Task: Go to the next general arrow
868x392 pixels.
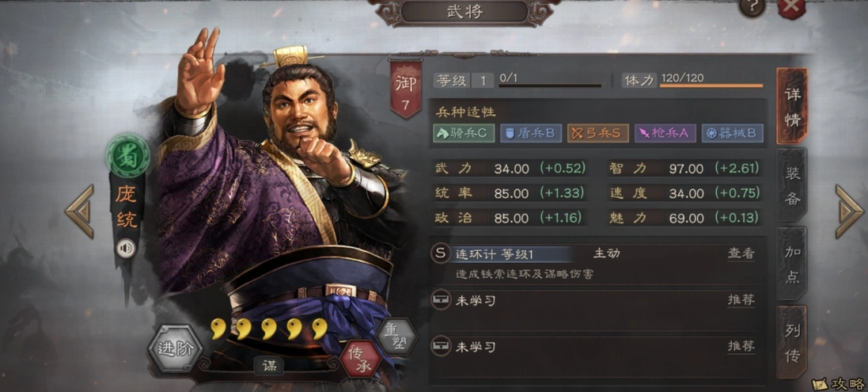Action: coord(849,212)
